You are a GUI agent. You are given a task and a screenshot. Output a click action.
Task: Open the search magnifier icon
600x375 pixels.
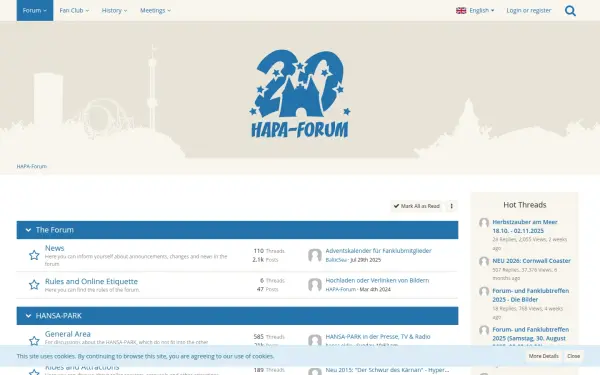point(570,11)
